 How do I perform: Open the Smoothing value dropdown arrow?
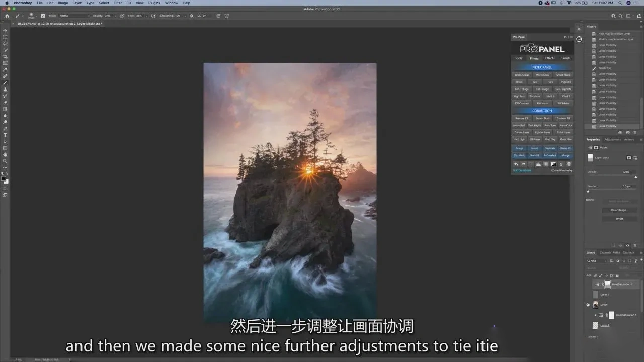(185, 16)
